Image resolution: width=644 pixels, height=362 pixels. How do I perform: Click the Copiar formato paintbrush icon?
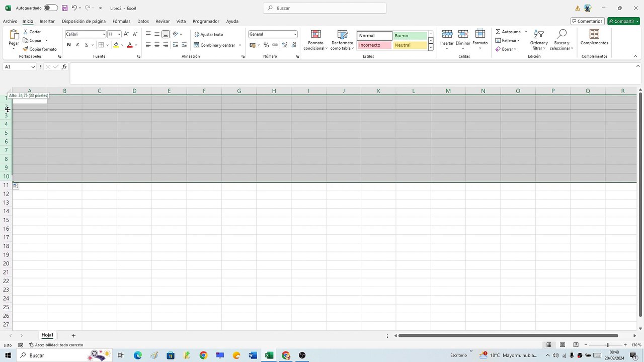tap(26, 49)
